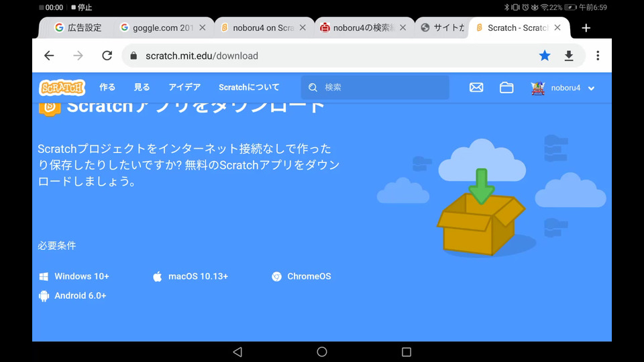Tap the 停止 stop recording indicator
This screenshot has height=362, width=644.
click(x=82, y=7)
